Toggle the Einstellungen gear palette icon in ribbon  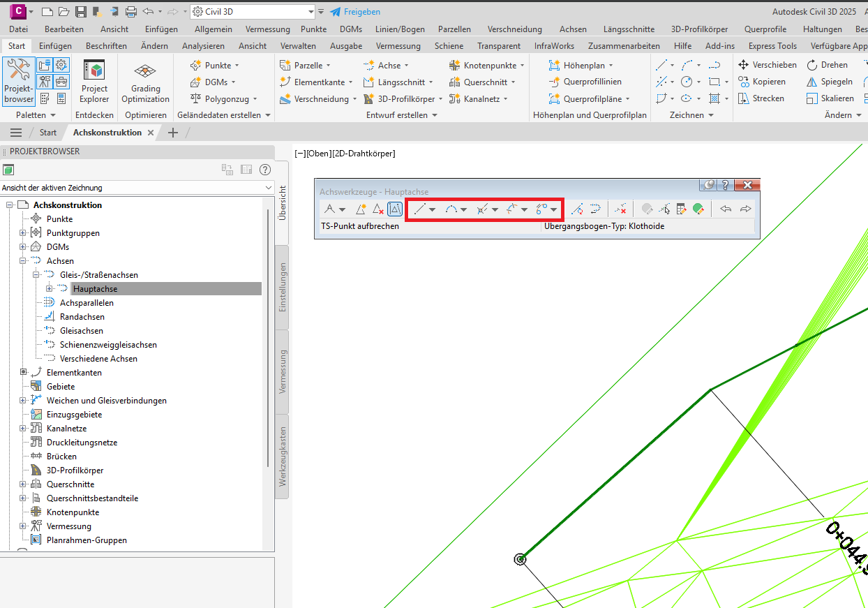tap(61, 65)
